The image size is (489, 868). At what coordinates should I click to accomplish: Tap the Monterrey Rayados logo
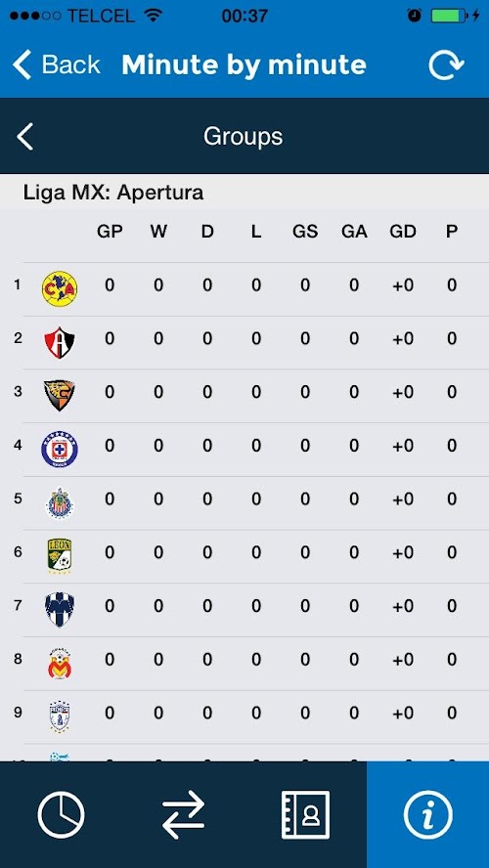point(60,610)
